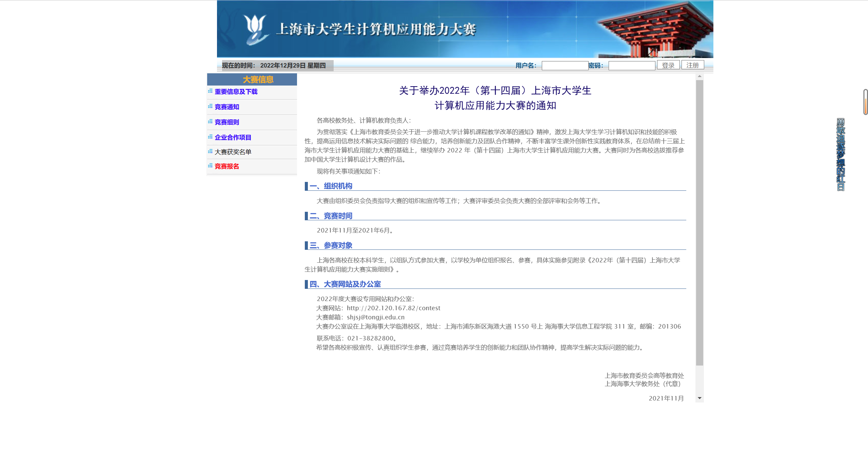The height and width of the screenshot is (466, 868).
Task: Click the banner title 上海市大学生计算机应用能力大赛
Action: (x=376, y=30)
